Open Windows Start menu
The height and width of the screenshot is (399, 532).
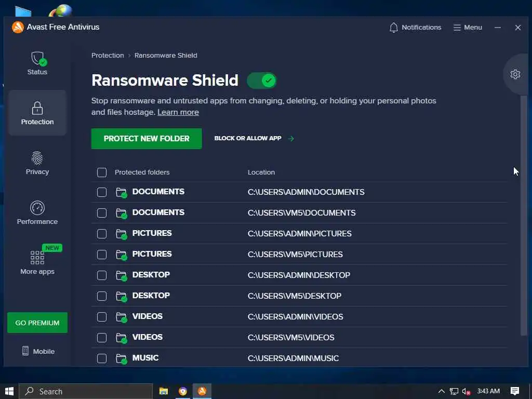click(9, 391)
